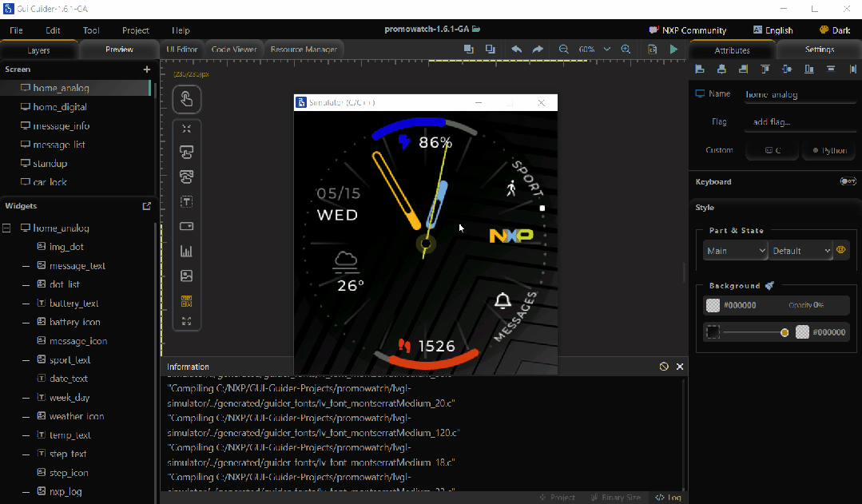Click MESSAGES bell icon in the simulator
Viewport: 862px width, 504px height.
[x=503, y=300]
